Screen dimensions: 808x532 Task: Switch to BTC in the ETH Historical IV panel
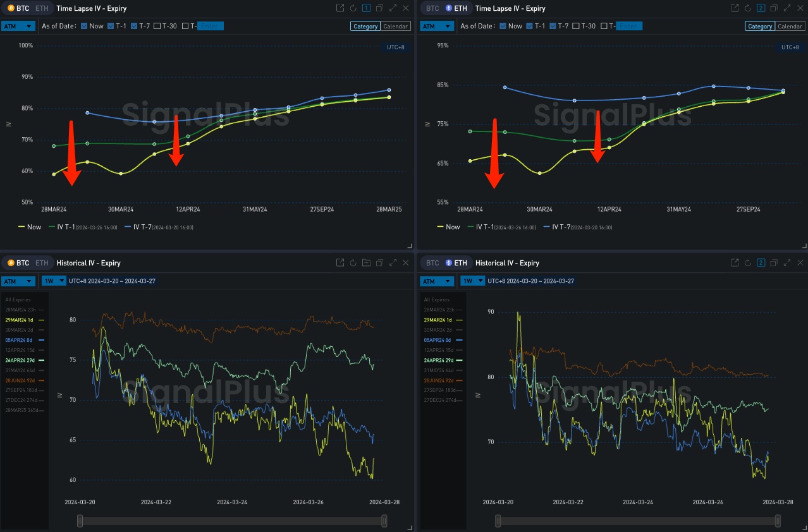click(x=432, y=263)
